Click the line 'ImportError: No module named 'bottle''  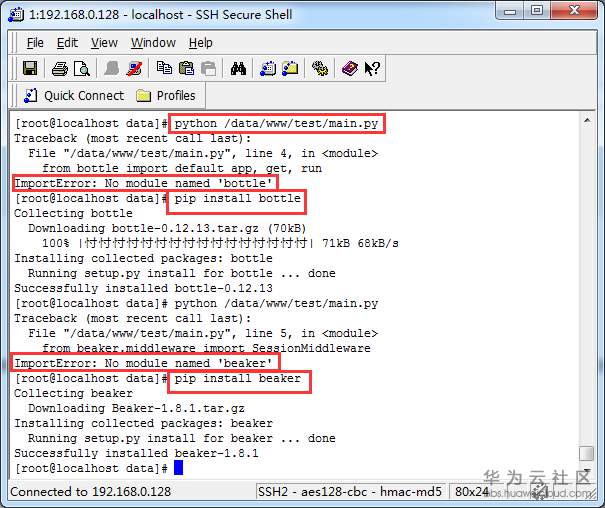click(144, 183)
